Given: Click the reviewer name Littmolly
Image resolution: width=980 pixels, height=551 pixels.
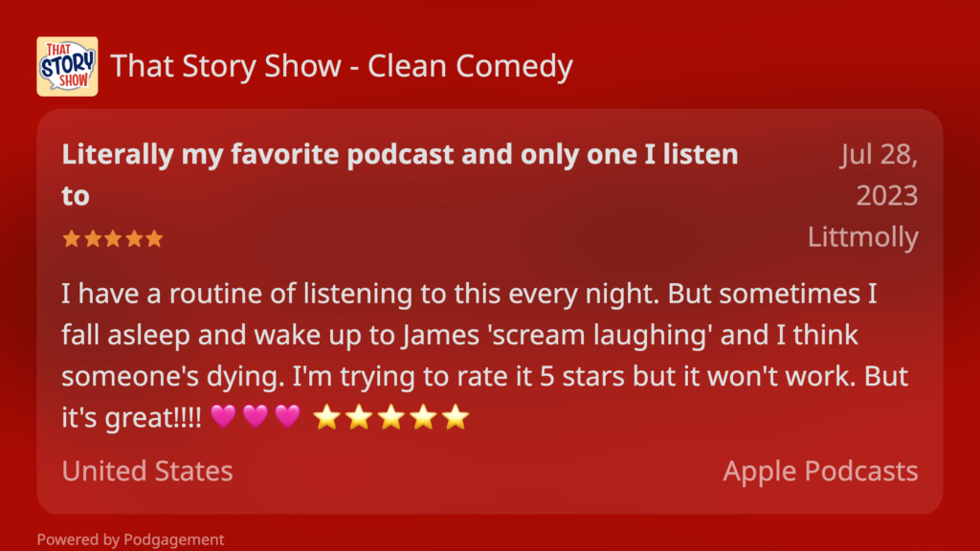Looking at the screenshot, I should 862,237.
